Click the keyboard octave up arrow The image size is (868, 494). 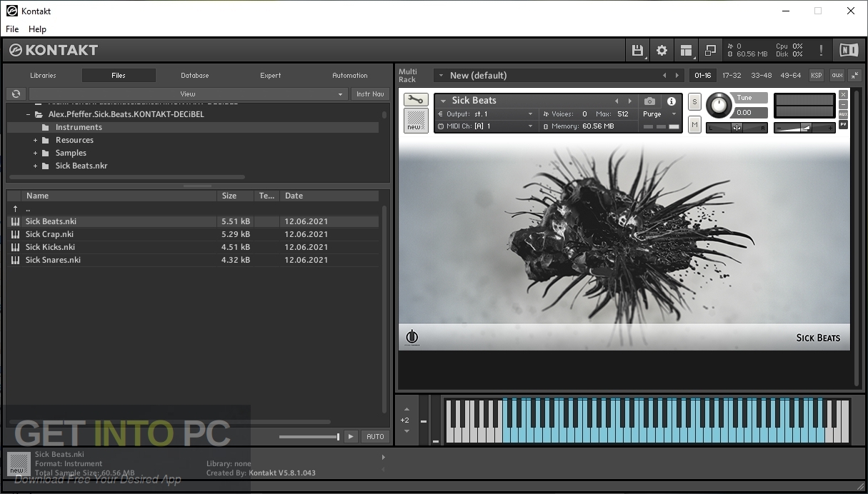coord(405,410)
